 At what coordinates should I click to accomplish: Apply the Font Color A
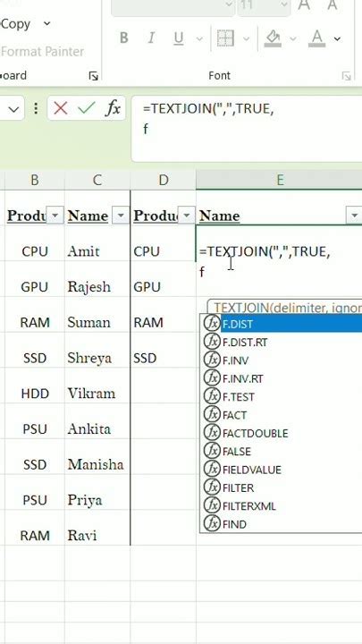tap(316, 38)
